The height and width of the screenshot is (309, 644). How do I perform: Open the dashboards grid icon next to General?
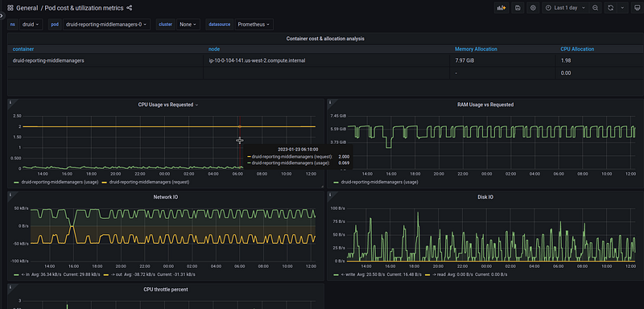point(10,8)
